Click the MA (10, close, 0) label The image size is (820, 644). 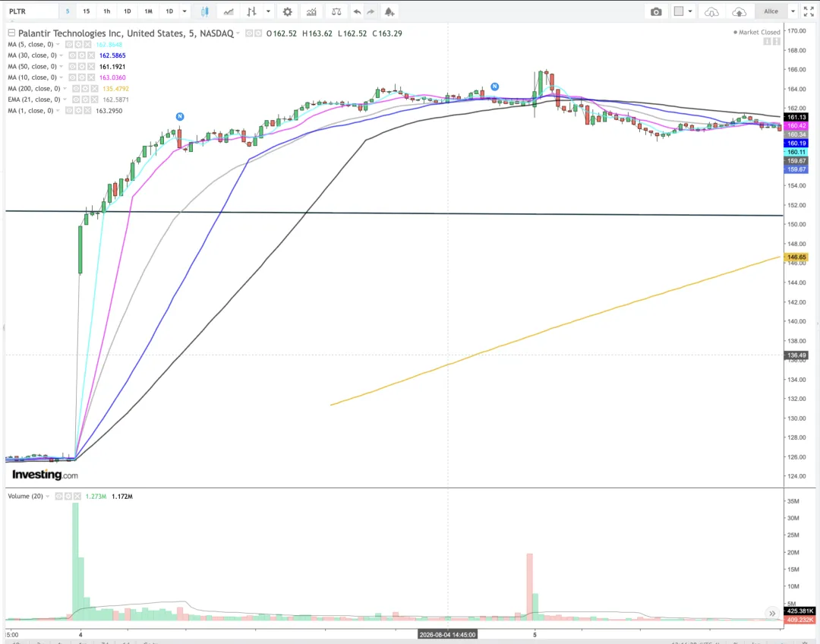click(32, 77)
